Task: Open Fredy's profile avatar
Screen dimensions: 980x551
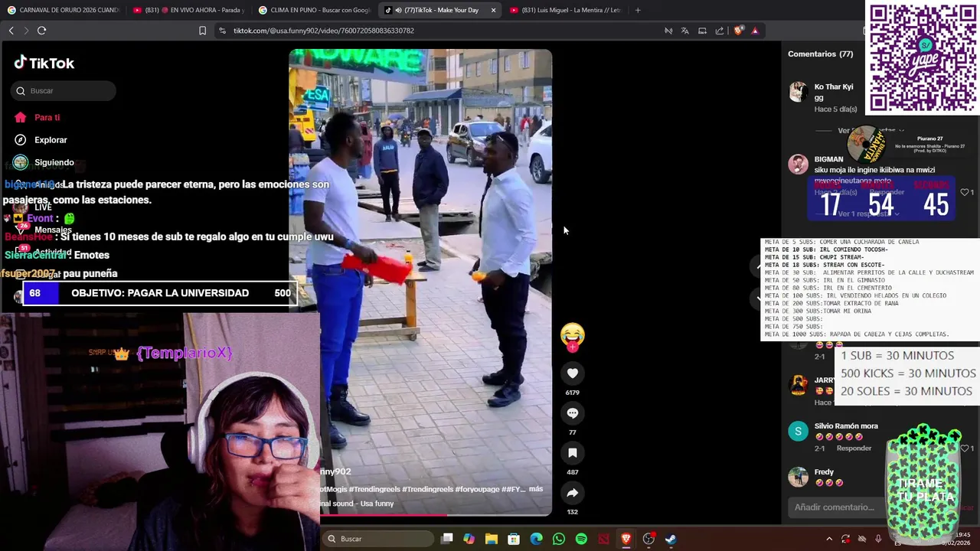Action: point(798,477)
